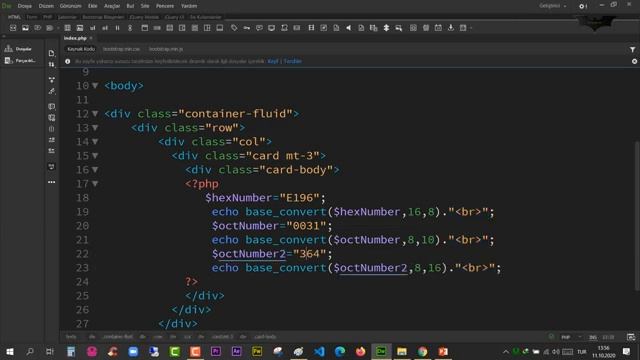Open related file bootstrap.min.css
Viewport: 640px width, 360px height.
(121, 49)
